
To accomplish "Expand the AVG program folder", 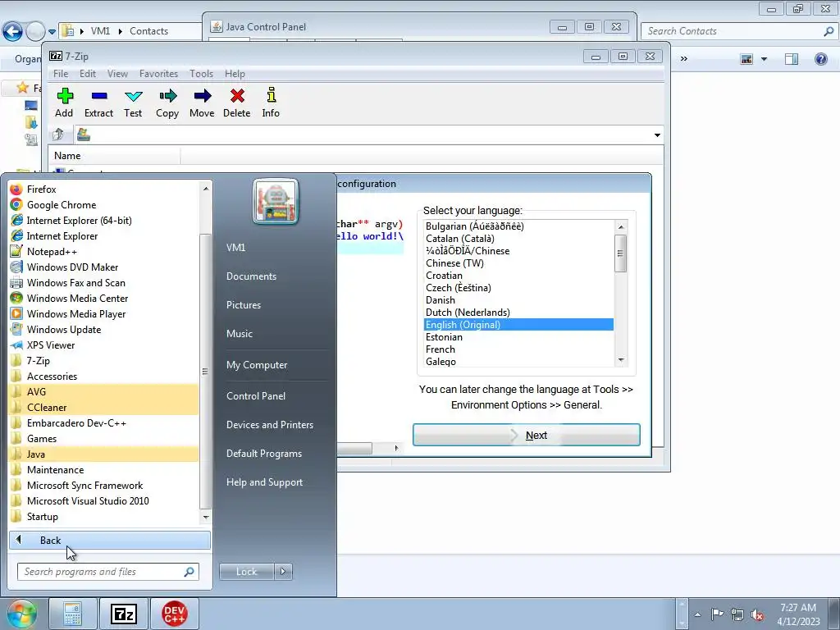I will click(104, 391).
